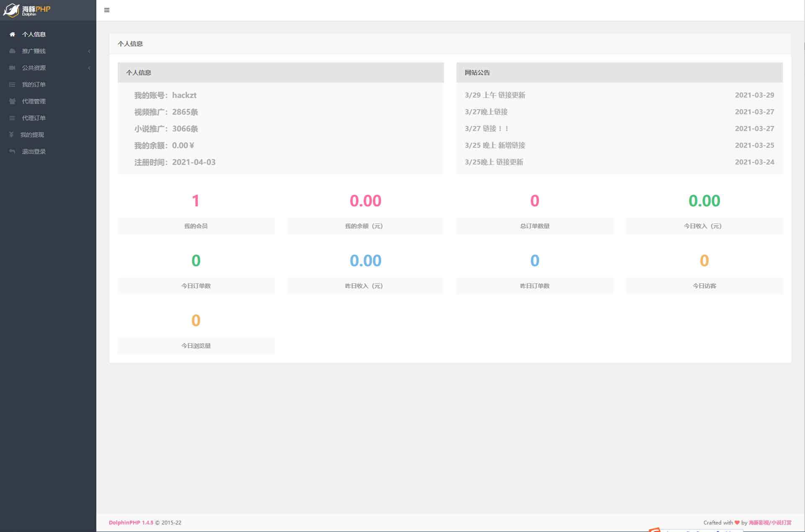805x532 pixels.
Task: Open announcement 3/29 上午 链接更新
Action: tap(495, 95)
